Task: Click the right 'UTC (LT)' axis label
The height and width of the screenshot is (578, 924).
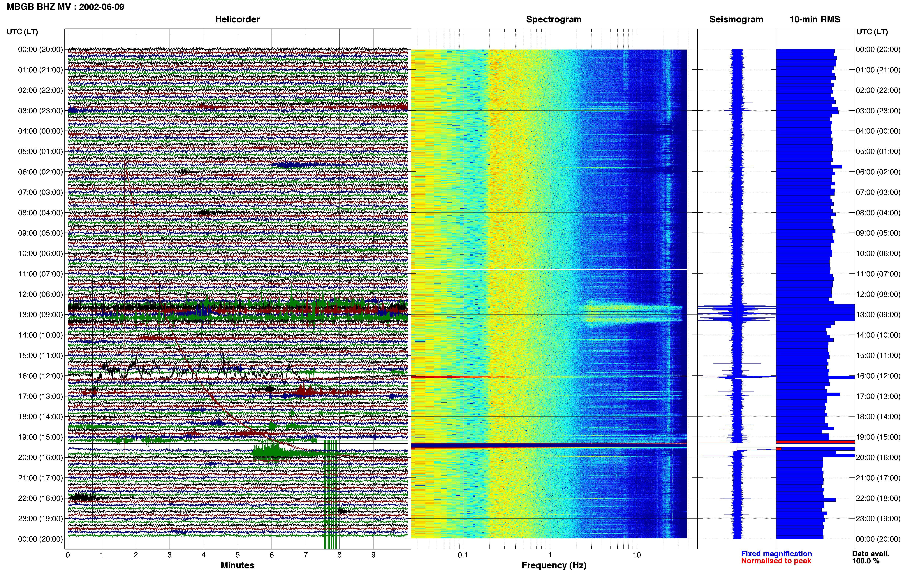Action: 872,32
